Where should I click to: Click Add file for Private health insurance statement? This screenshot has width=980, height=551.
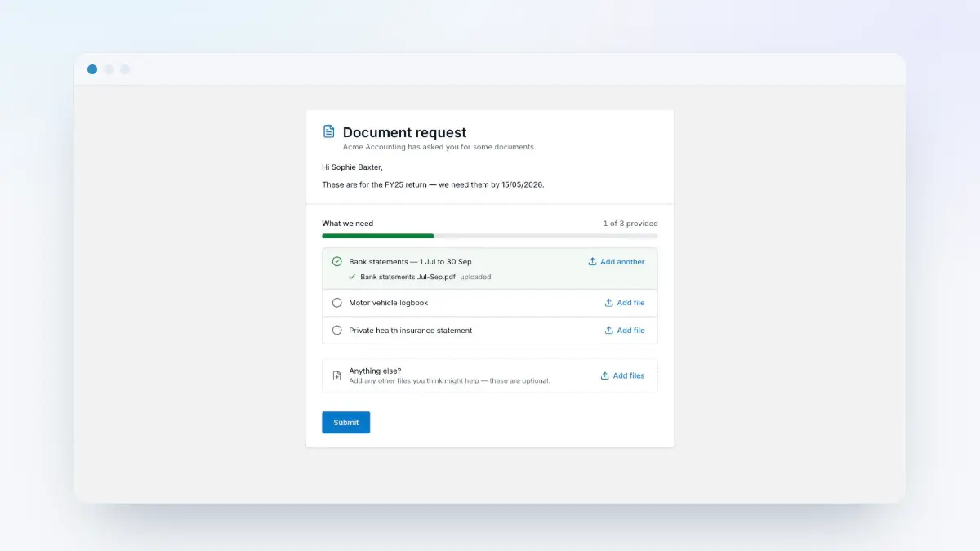(625, 331)
